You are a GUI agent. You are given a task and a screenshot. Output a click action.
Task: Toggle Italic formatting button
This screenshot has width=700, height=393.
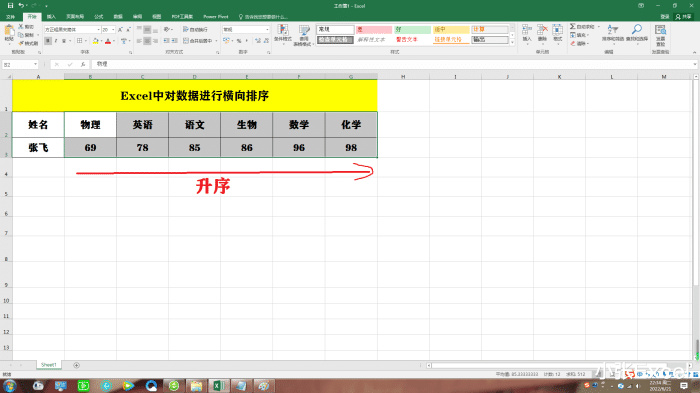click(x=56, y=41)
